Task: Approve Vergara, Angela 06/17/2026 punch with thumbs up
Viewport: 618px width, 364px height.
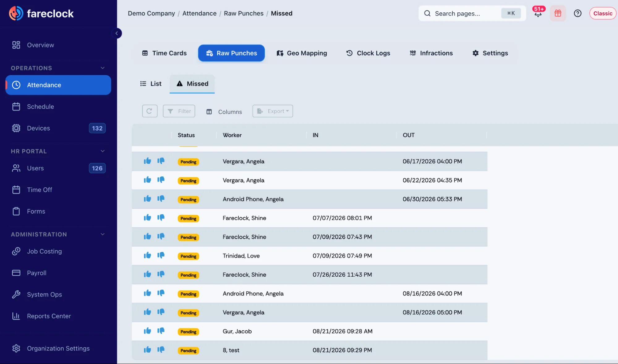Action: [x=147, y=161]
